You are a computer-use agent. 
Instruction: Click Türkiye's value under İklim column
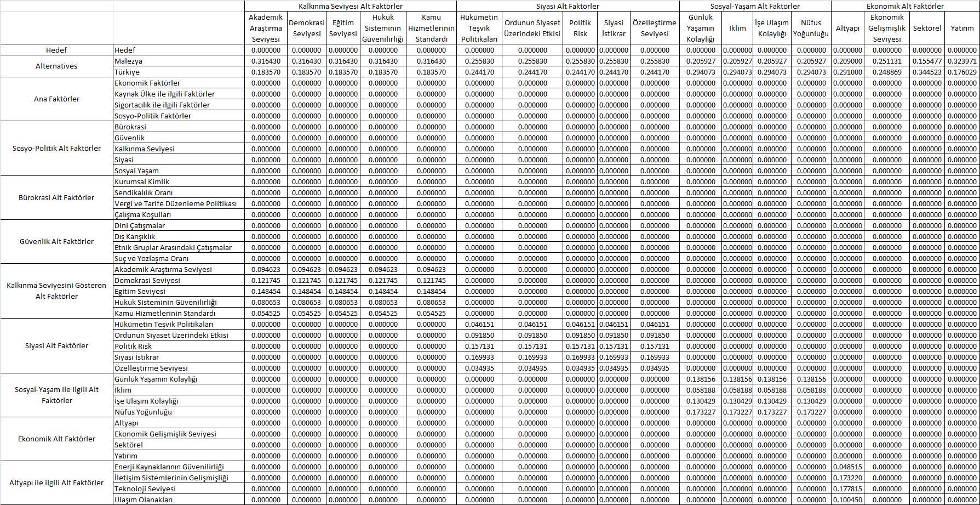pos(737,72)
